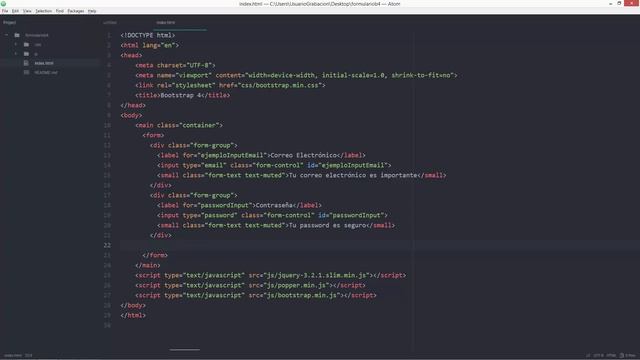The height and width of the screenshot is (360, 640).
Task: Click the 'Bootstrap 4' title text
Action: 181,95
